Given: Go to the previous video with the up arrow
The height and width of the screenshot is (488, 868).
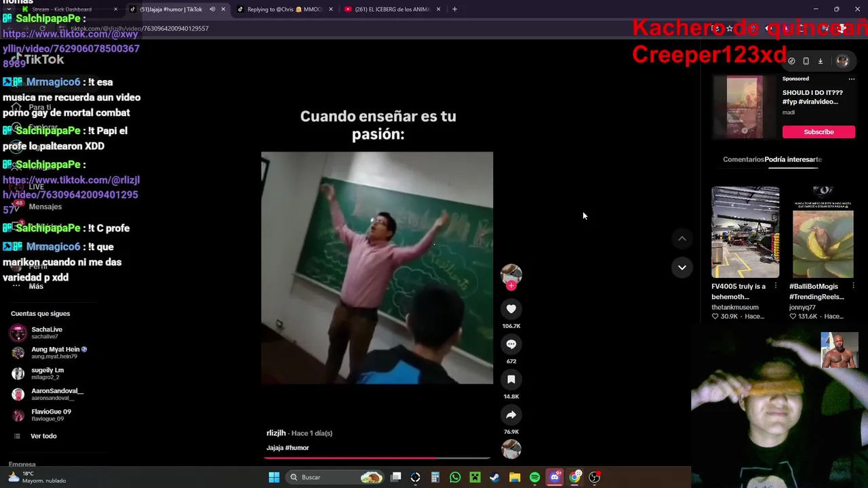Looking at the screenshot, I should [682, 239].
